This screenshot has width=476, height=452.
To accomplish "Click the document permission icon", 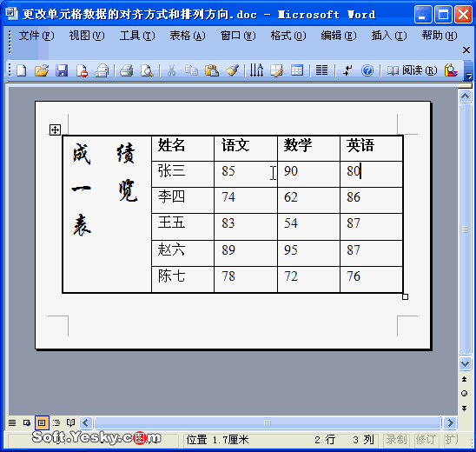I will (82, 70).
